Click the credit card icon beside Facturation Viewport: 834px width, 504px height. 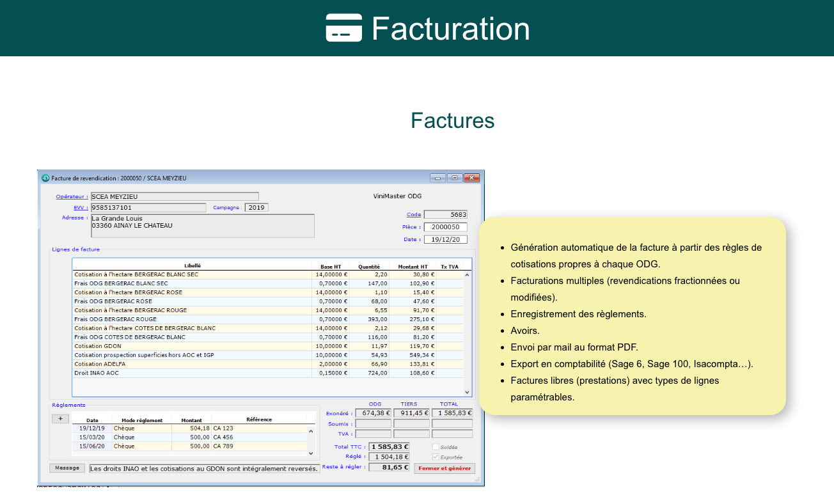343,28
